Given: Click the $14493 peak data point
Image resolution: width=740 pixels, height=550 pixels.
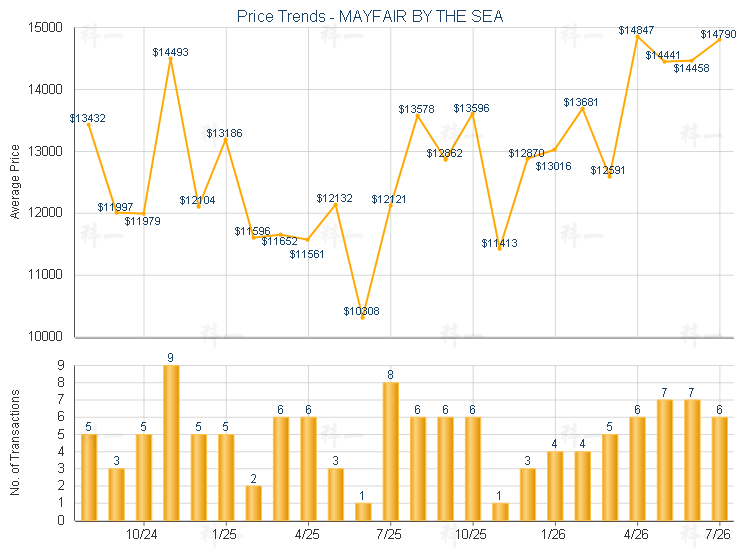Looking at the screenshot, I should coord(171,59).
